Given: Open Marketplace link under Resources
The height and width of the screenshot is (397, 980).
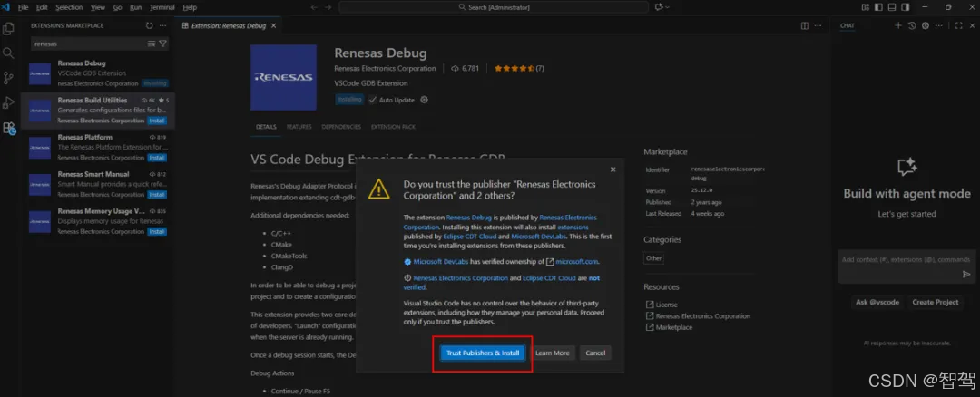Looking at the screenshot, I should tap(673, 327).
